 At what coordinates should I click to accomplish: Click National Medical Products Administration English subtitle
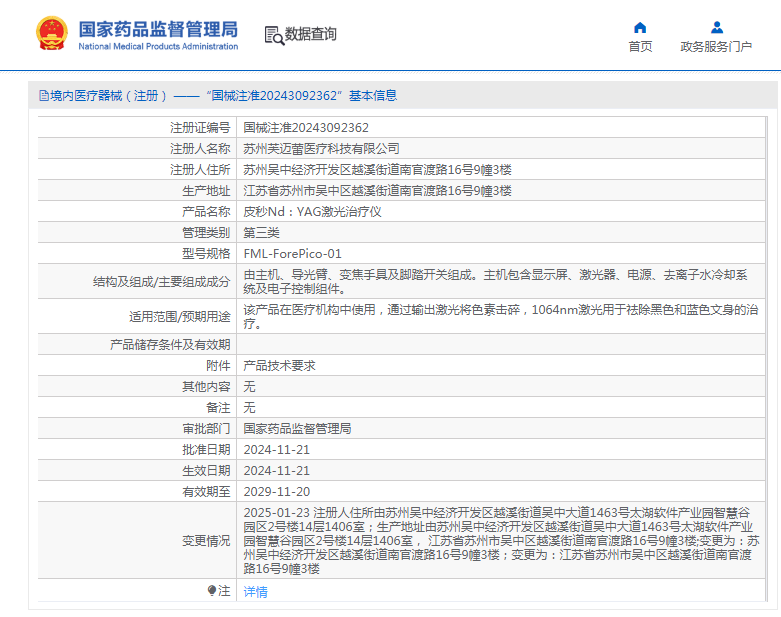[158, 46]
